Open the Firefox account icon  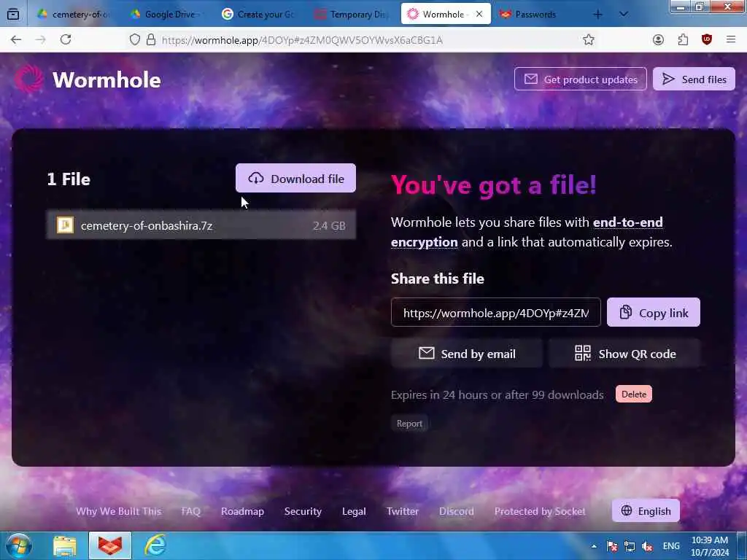pos(659,39)
